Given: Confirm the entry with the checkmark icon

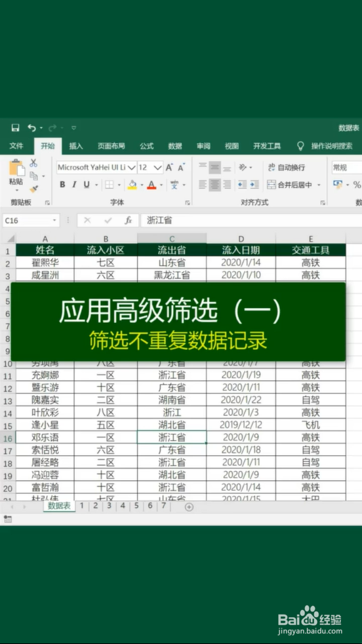Looking at the screenshot, I should click(x=108, y=221).
